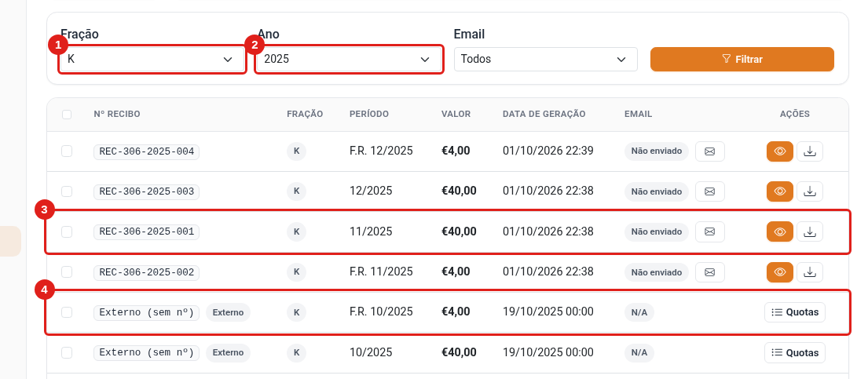Click the Externo tag in F.R. 10/2025 row

point(228,312)
